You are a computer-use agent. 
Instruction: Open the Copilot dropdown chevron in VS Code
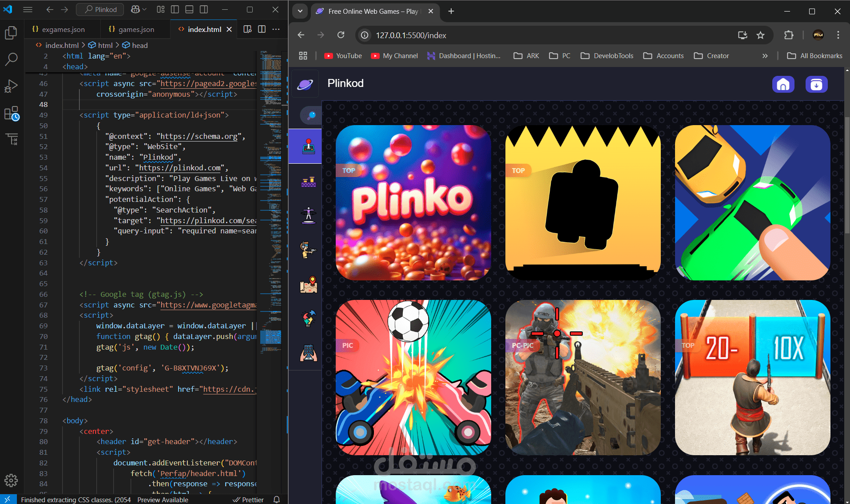[x=145, y=9]
